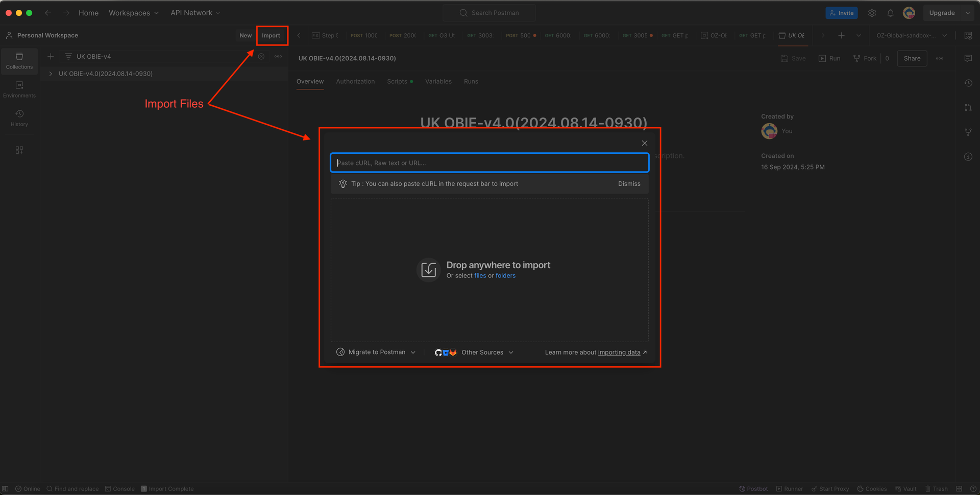This screenshot has width=980, height=495.
Task: Switch to the Overview tab
Action: tap(310, 81)
